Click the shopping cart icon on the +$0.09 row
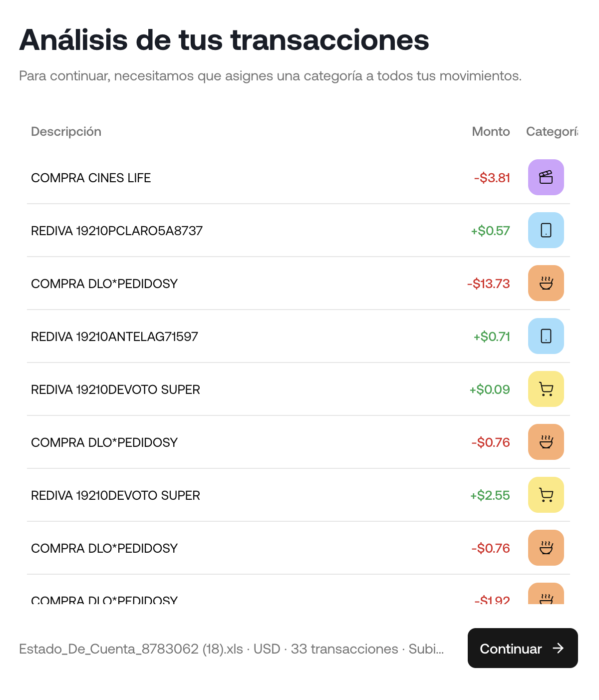 pos(546,389)
